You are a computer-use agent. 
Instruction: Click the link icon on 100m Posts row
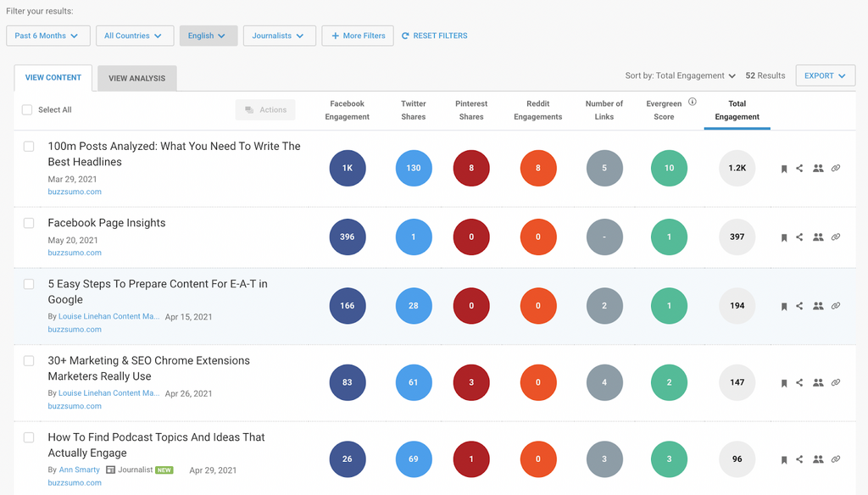coord(836,169)
